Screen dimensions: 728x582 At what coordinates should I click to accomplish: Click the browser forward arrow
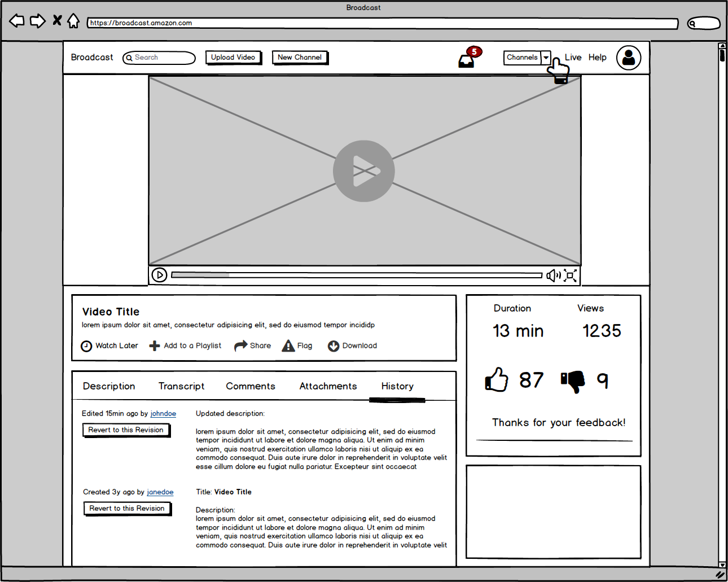(38, 21)
